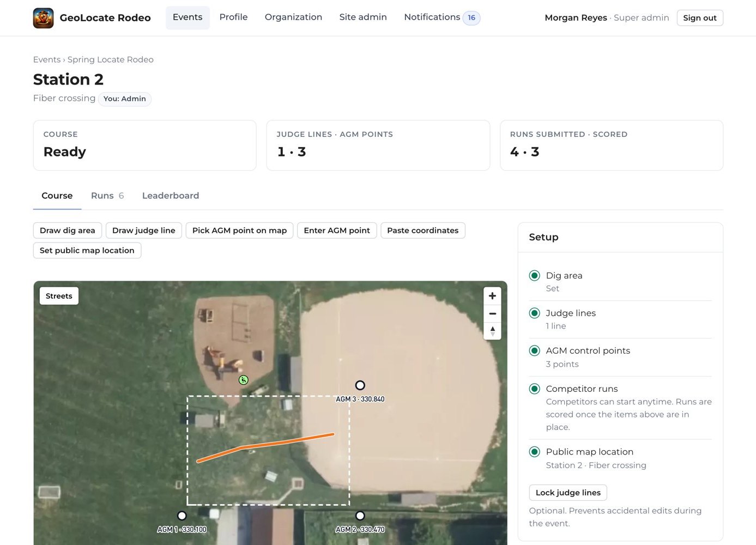Open the Spring Locate Rodeo breadcrumb
The width and height of the screenshot is (756, 545).
click(x=111, y=59)
